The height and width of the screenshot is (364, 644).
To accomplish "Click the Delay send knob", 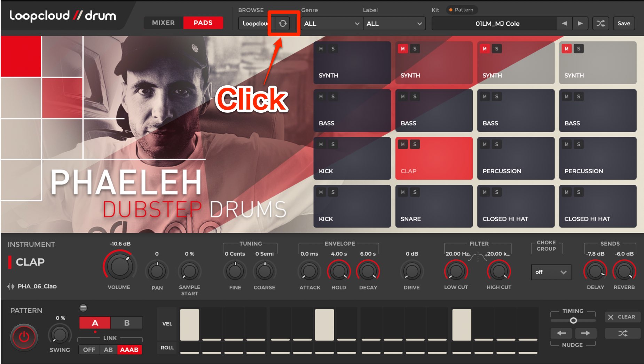I will coord(595,271).
